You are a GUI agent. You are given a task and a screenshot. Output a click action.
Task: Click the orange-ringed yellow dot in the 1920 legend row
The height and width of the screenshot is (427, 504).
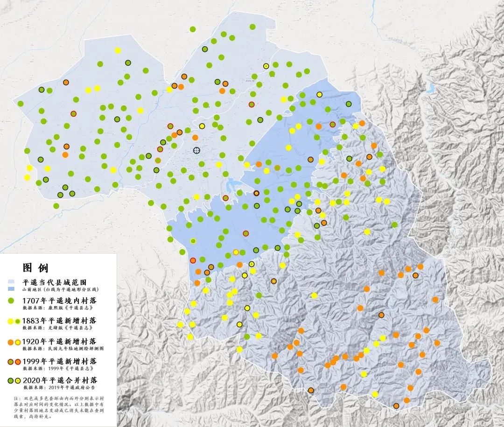coord(18,342)
